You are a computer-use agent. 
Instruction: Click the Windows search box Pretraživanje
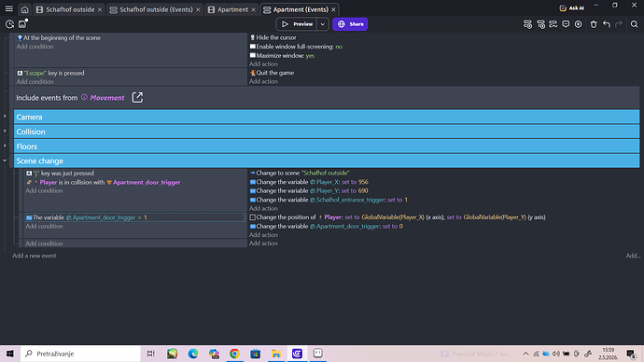(80, 354)
